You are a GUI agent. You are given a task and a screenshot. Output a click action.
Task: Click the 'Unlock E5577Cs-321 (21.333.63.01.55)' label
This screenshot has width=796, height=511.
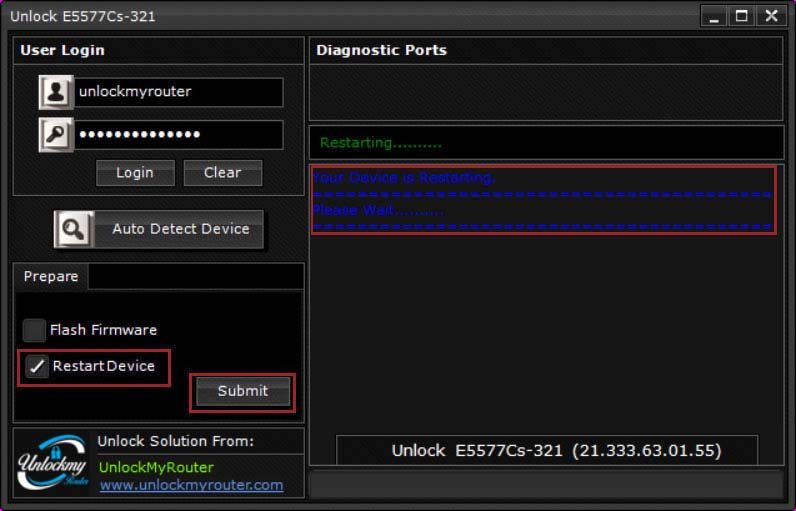556,451
